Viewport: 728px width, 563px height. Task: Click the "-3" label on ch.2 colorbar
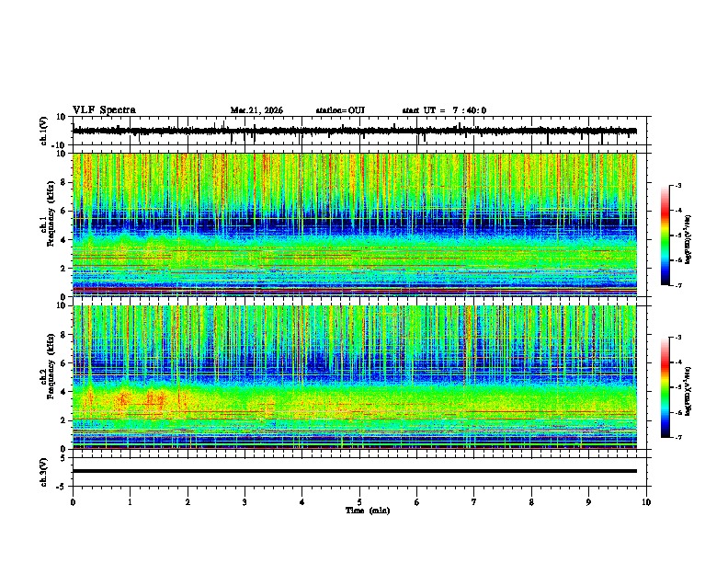(x=677, y=338)
